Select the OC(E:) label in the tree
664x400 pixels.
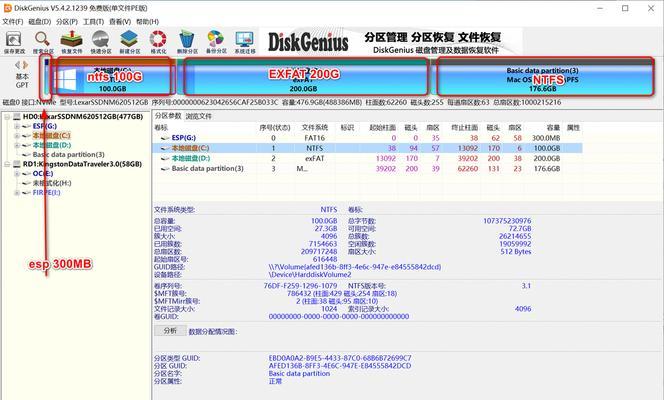click(43, 174)
